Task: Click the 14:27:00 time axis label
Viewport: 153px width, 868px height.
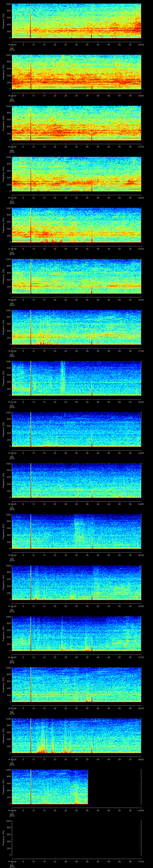Action: pyautogui.click(x=12, y=197)
